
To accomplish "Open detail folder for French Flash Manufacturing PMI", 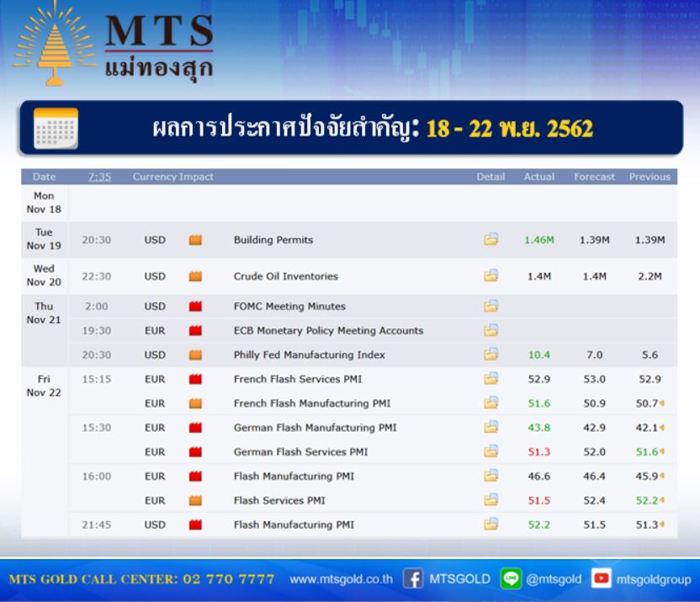I will pos(491,402).
